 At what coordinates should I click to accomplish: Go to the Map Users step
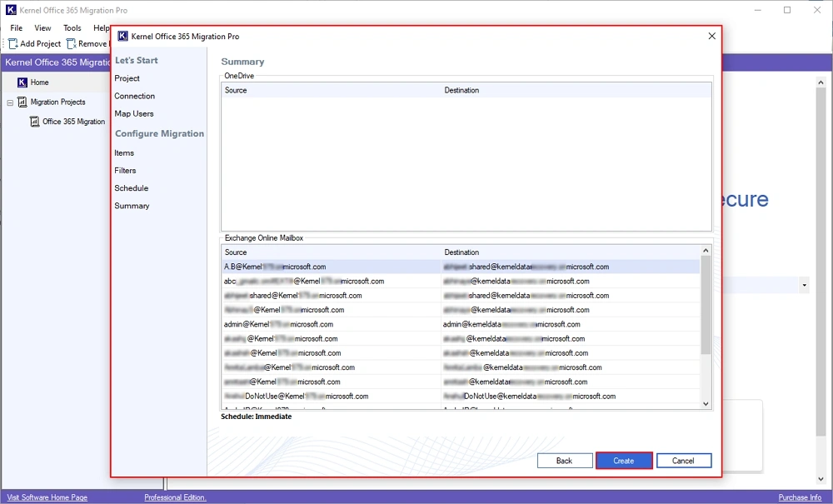coord(136,113)
